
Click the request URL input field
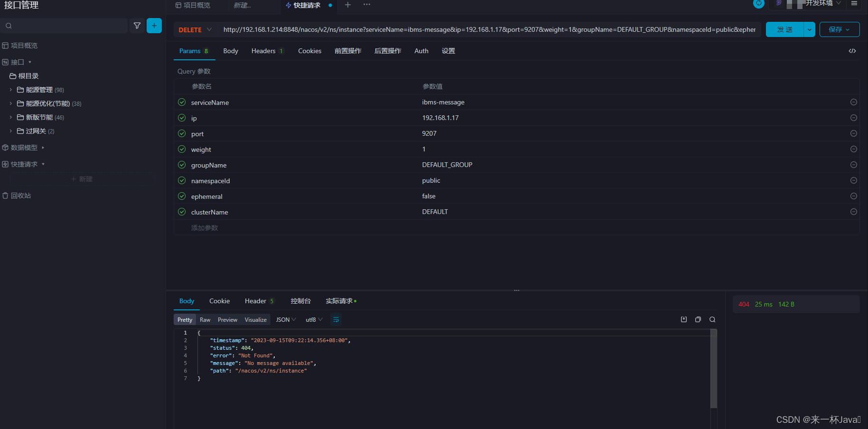[489, 29]
